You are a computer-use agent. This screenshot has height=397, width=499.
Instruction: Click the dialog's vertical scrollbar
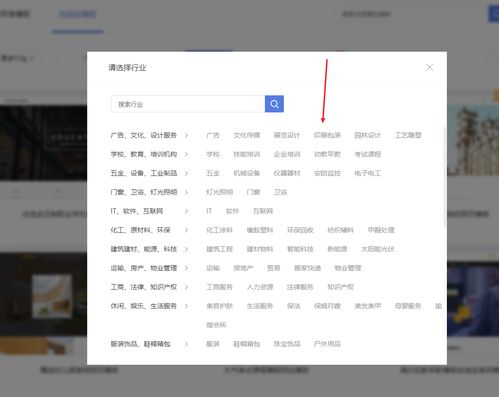[x=445, y=177]
